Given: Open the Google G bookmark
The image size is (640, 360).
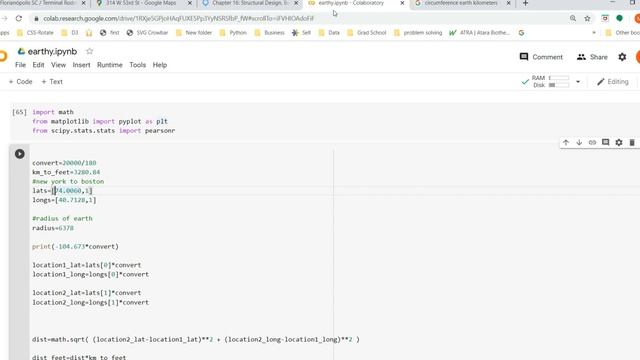Looking at the screenshot, I should (x=521, y=33).
